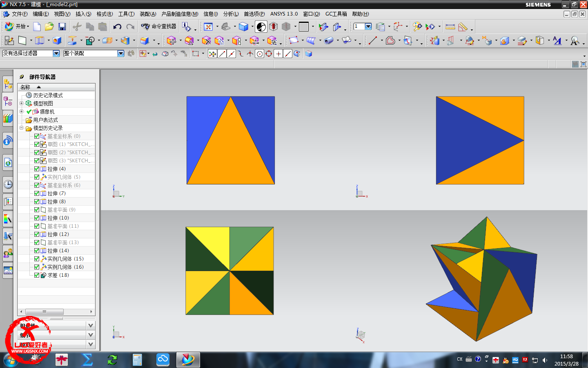Open the Command Finder binoculars
Image resolution: width=588 pixels, height=368 pixels.
click(158, 27)
